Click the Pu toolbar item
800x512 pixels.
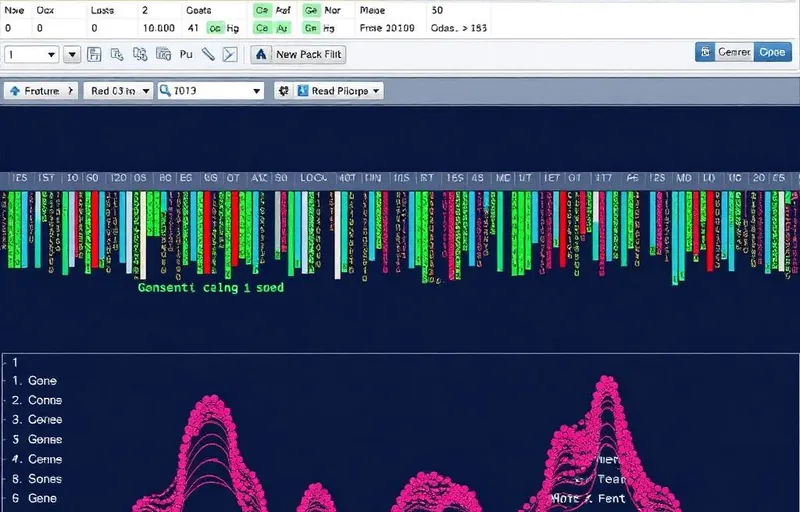186,54
